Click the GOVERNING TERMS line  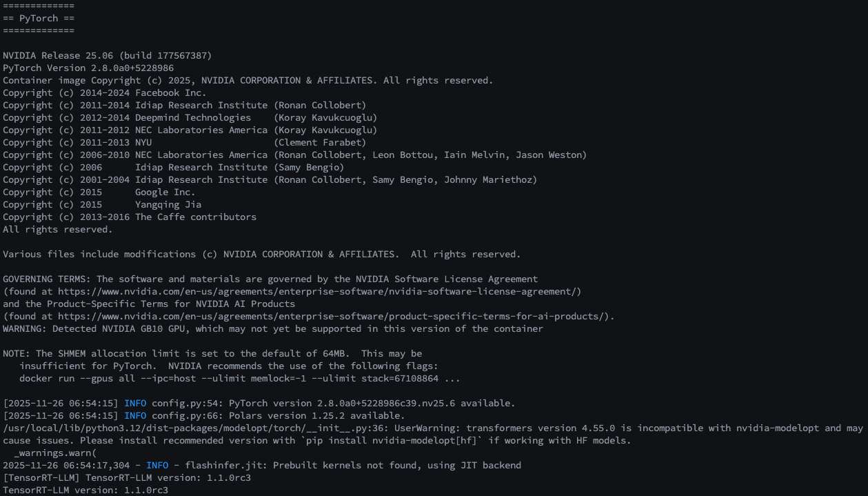[x=270, y=279]
